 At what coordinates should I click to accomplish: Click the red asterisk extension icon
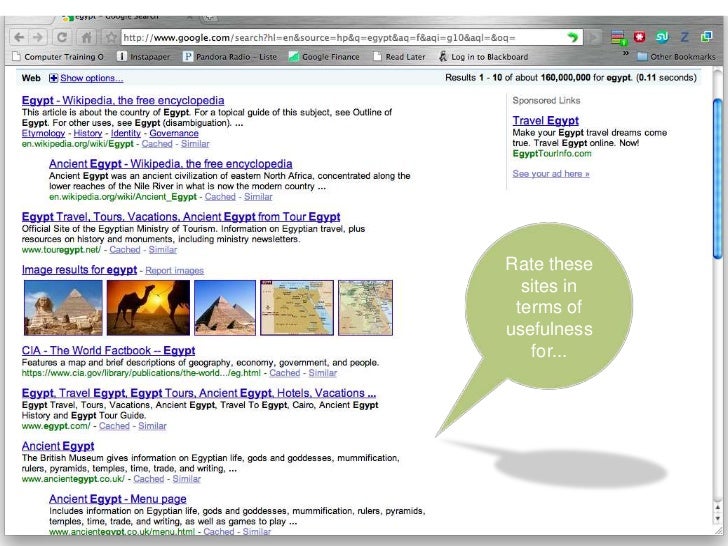click(x=640, y=37)
